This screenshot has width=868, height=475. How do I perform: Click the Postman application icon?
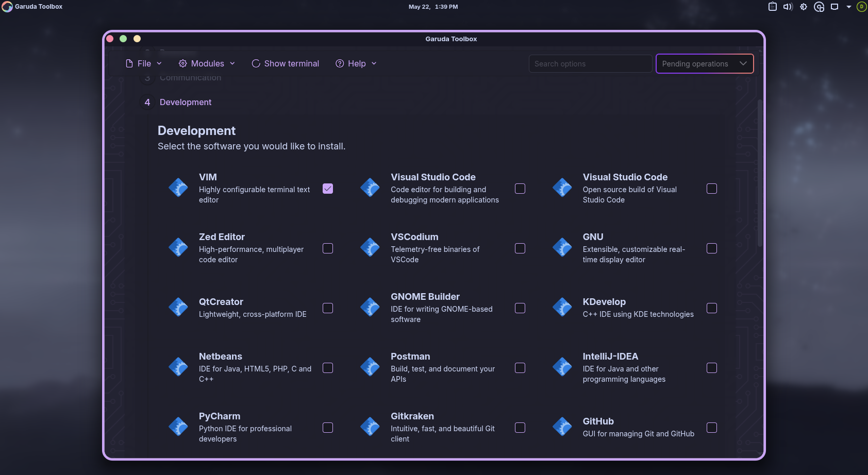(370, 367)
